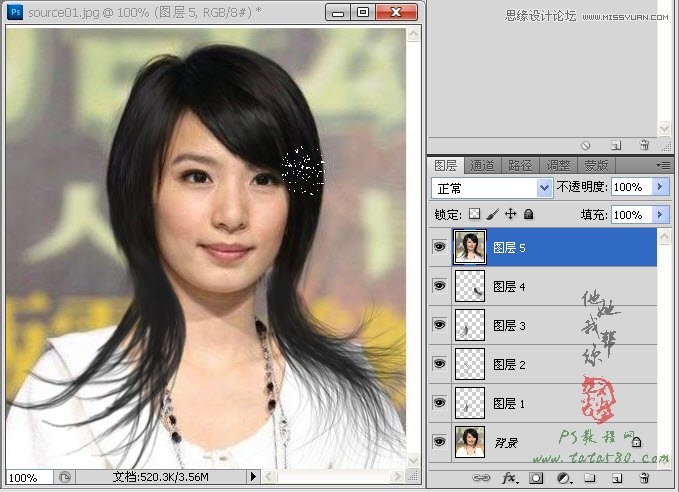679x492 pixels.
Task: Maximize the source01.jpg document window
Action: tap(363, 12)
